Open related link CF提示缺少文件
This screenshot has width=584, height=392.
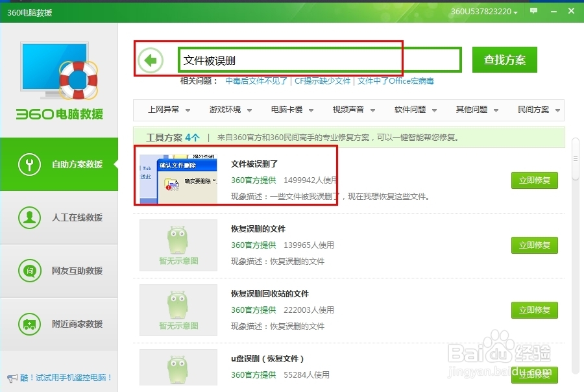322,81
